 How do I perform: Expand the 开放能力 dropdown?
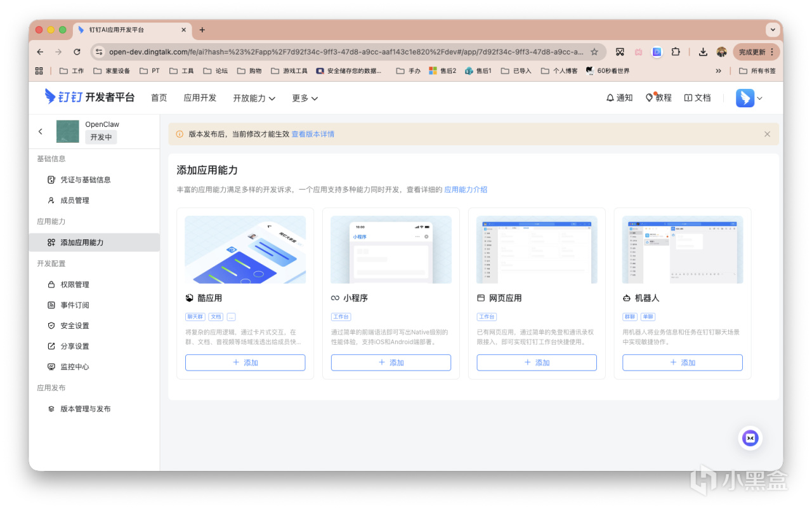[254, 98]
